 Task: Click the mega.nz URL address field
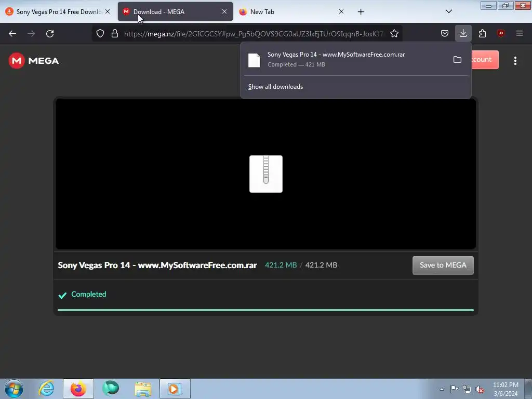(x=254, y=34)
